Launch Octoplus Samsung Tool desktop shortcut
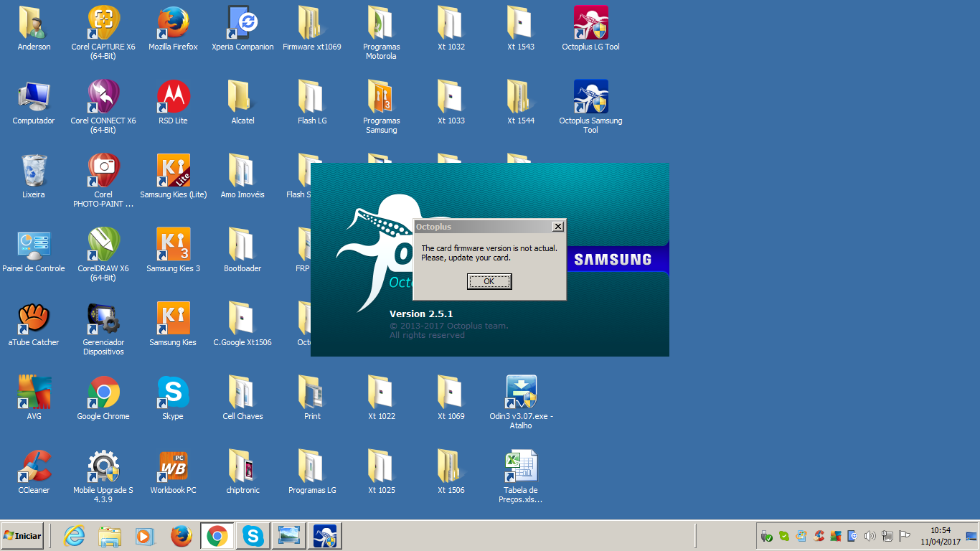The image size is (980, 551). [x=590, y=107]
